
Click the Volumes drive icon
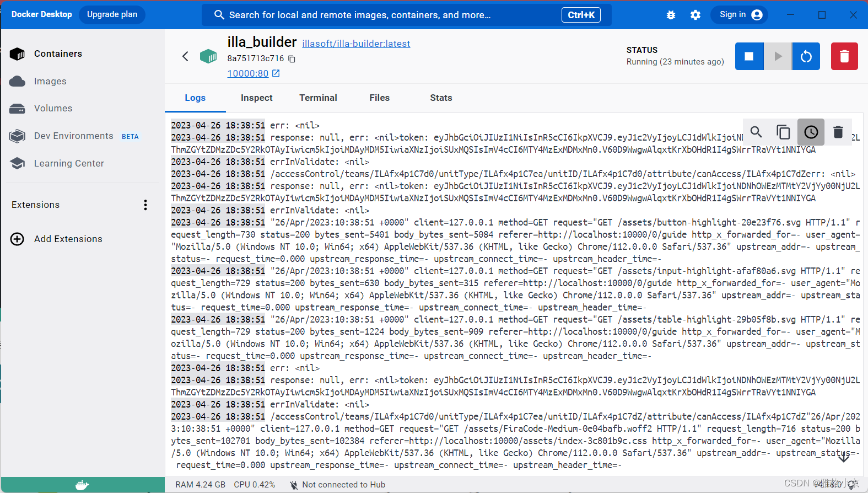(x=17, y=108)
